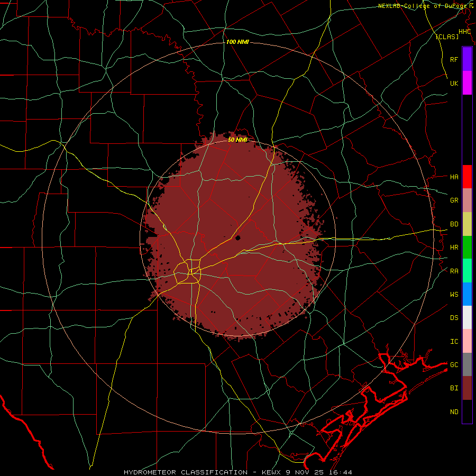
Task: Click the RF purple legend swatch
Action: click(467, 59)
